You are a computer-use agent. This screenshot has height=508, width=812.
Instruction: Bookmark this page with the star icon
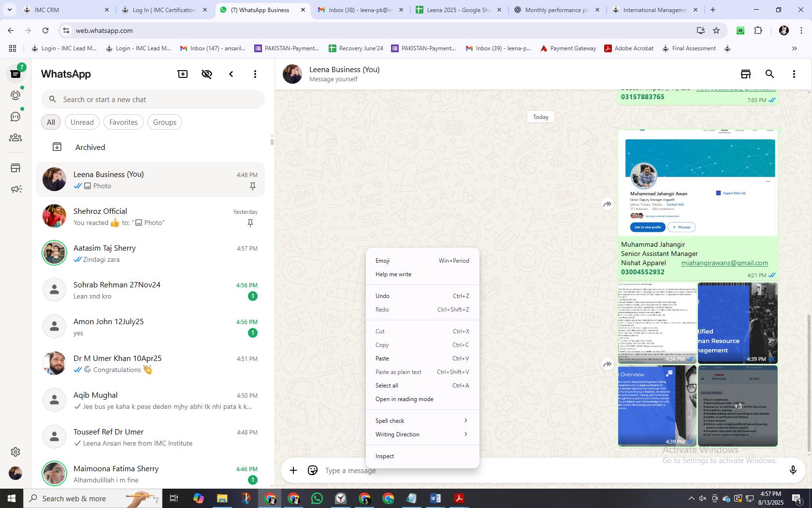(x=716, y=30)
